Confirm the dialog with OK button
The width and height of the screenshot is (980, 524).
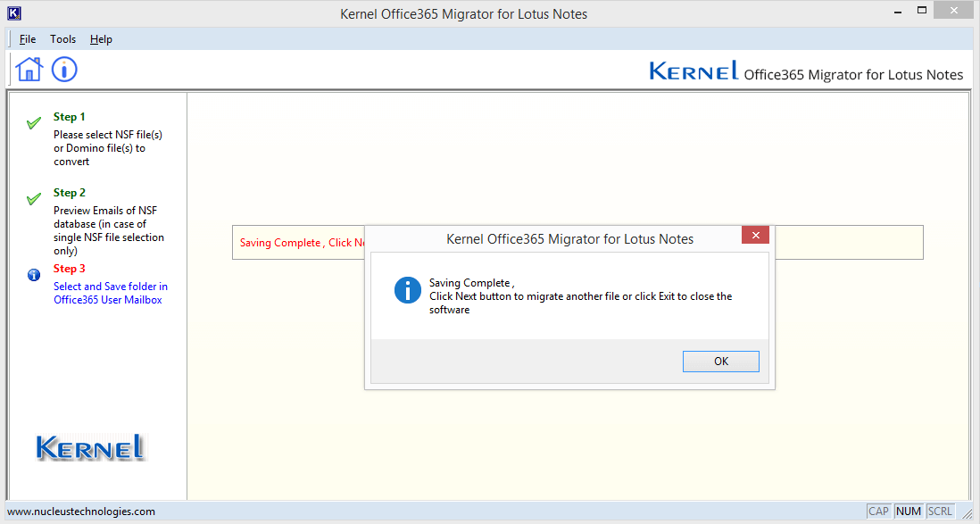pos(720,362)
